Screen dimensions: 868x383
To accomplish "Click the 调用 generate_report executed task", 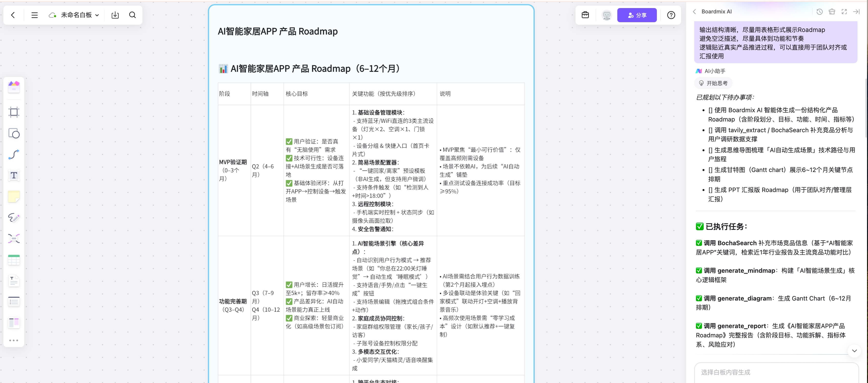I will point(771,335).
